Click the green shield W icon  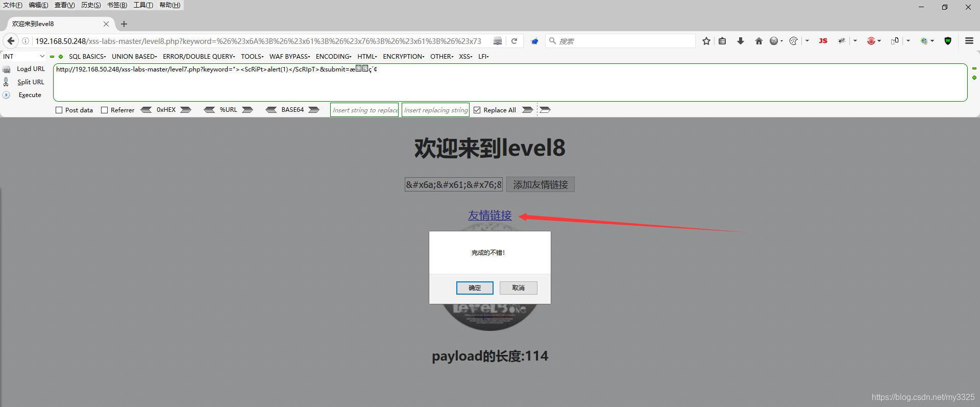click(948, 41)
